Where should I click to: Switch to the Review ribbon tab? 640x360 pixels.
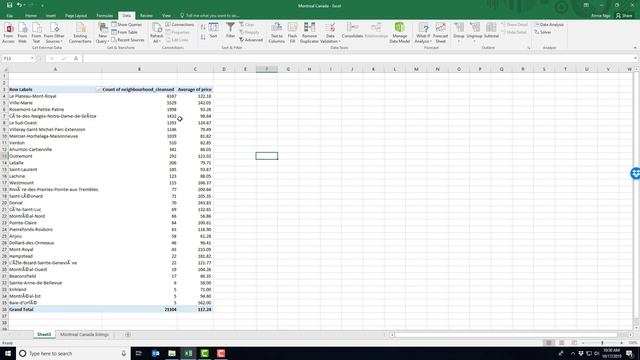point(146,16)
